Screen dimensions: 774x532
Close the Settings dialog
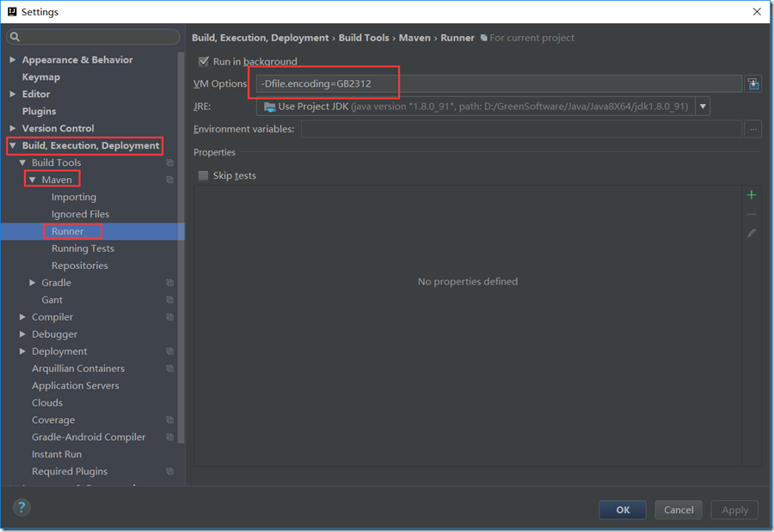[x=757, y=11]
